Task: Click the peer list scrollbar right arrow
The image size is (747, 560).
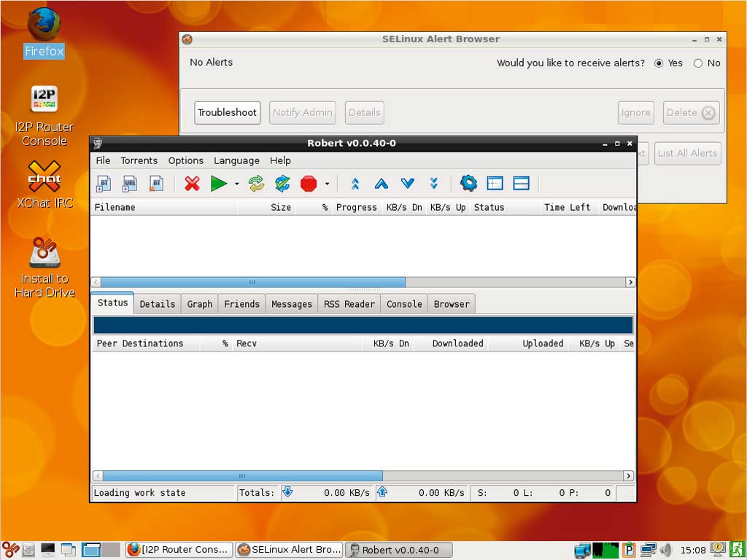Action: click(628, 475)
